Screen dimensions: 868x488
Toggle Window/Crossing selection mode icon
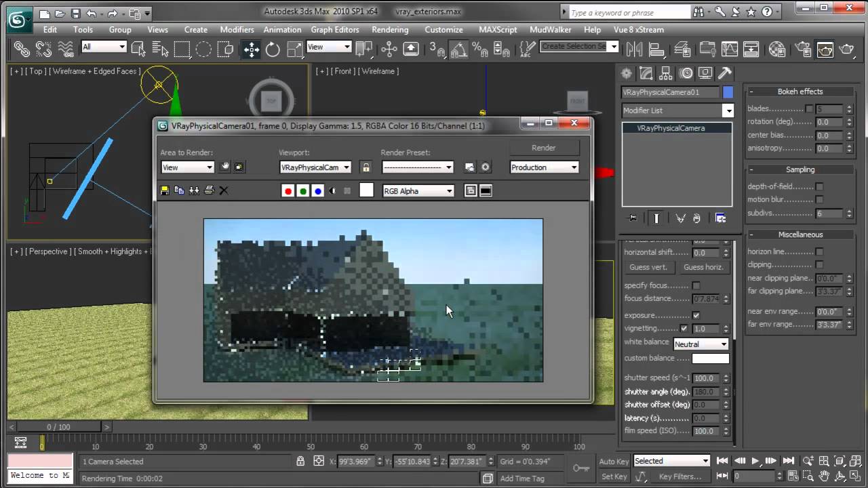click(226, 49)
